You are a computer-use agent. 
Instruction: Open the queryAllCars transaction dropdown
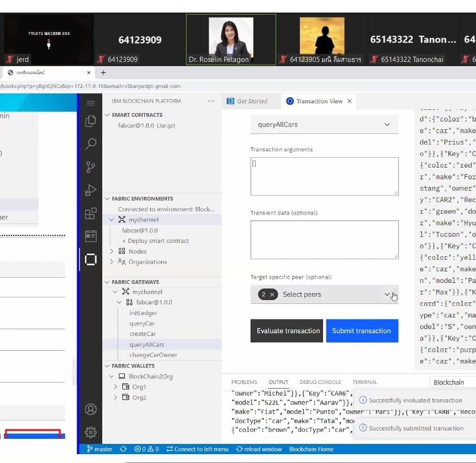[x=324, y=125]
